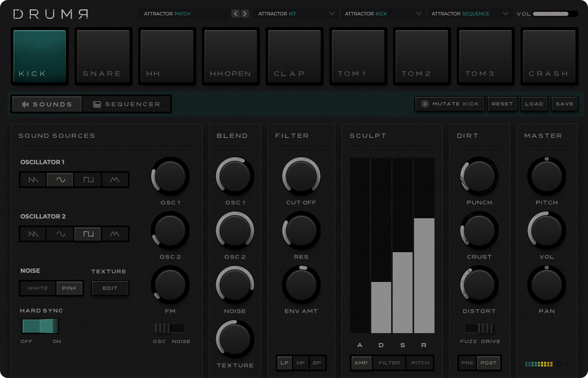This screenshot has height=378, width=588.
Task: Click the Punch knob
Action: tap(479, 176)
